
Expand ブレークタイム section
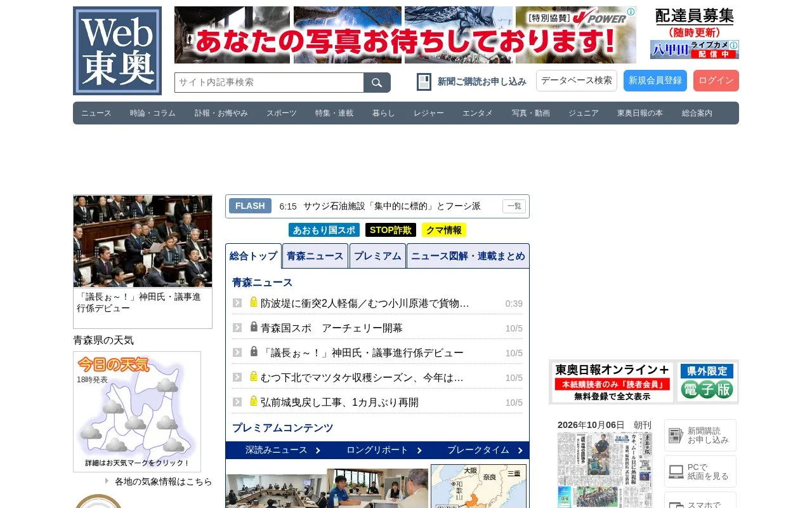point(485,450)
